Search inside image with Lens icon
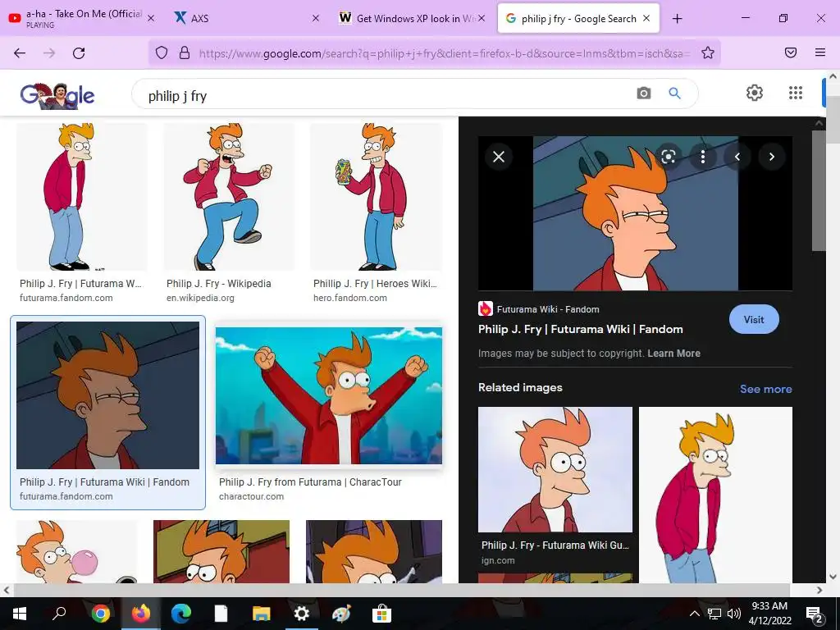This screenshot has width=840, height=630. (x=668, y=157)
